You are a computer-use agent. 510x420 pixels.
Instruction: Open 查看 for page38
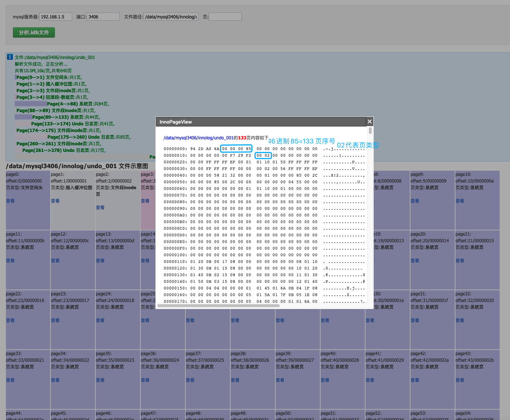pos(235,380)
